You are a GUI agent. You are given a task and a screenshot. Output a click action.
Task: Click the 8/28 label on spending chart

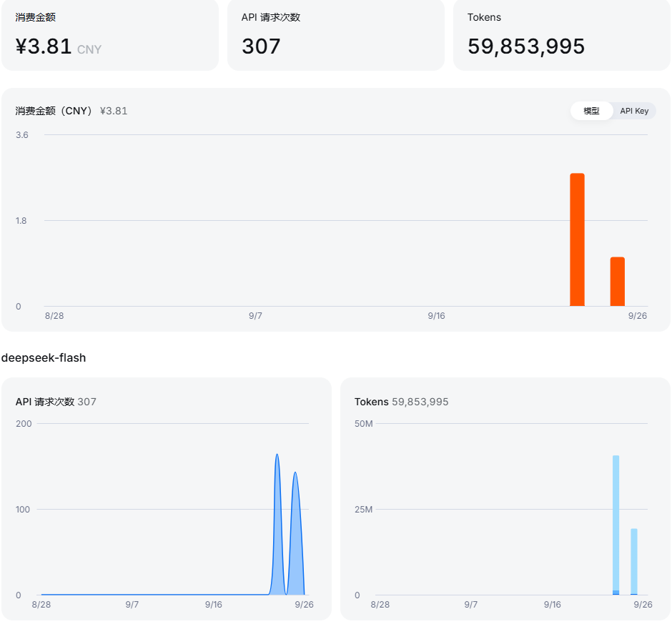tap(54, 316)
